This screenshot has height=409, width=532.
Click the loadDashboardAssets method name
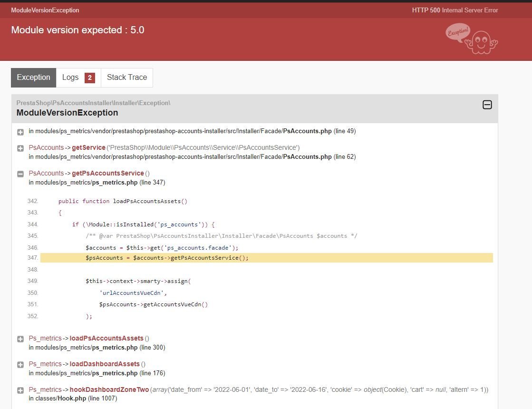(x=105, y=364)
